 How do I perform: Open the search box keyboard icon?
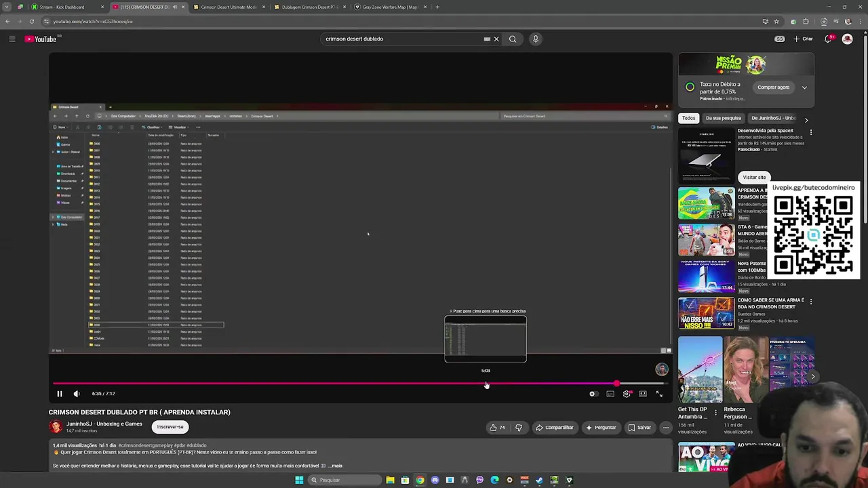(487, 39)
